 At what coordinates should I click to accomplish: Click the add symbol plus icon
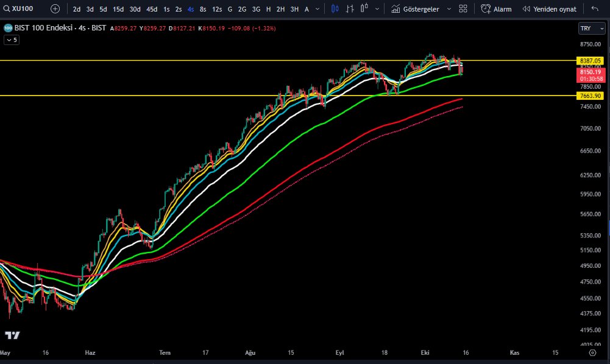(55, 9)
